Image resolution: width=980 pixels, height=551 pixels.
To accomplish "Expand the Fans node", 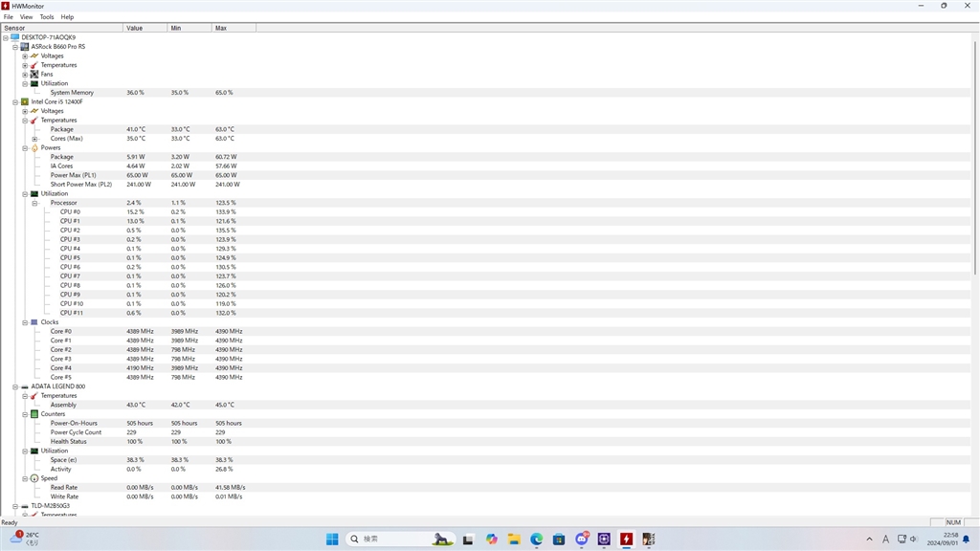I will point(25,75).
